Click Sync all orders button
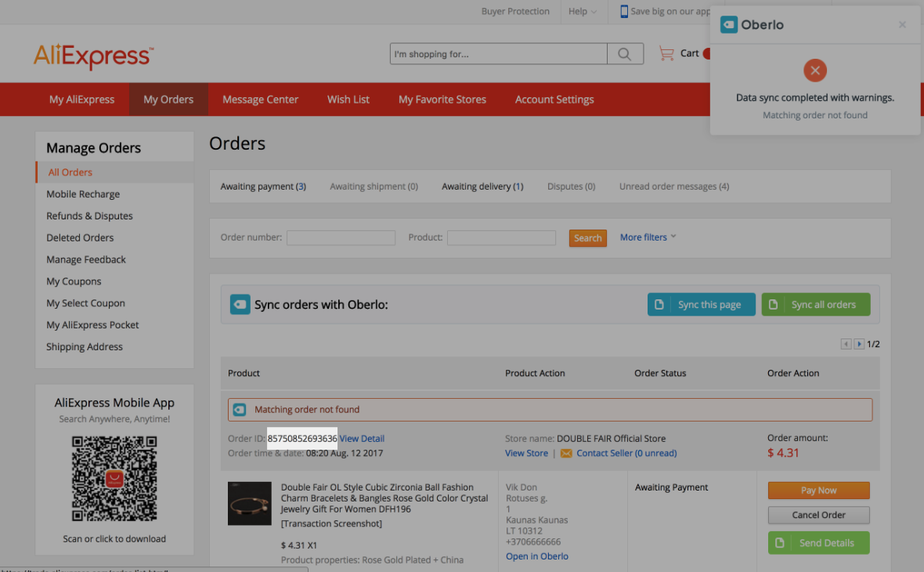The width and height of the screenshot is (924, 572). click(816, 304)
